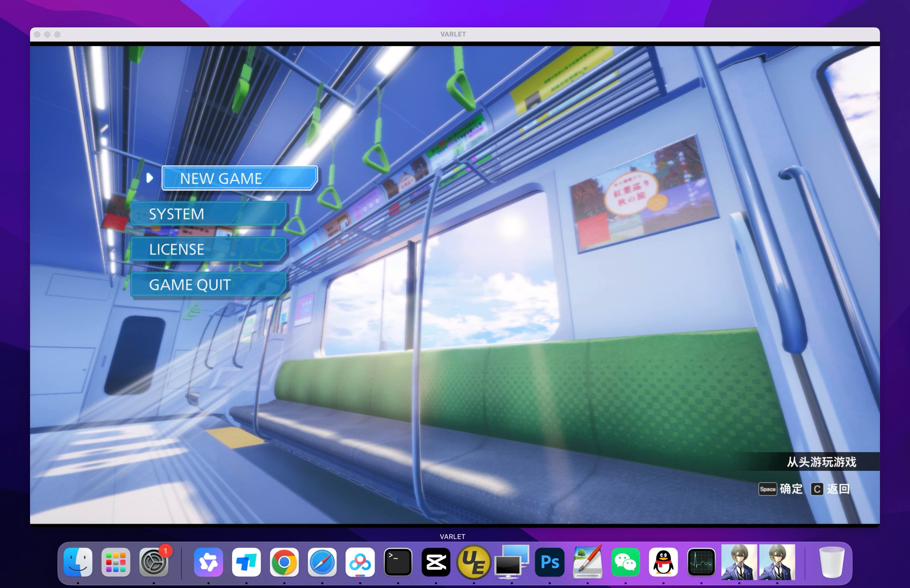Image resolution: width=910 pixels, height=588 pixels.
Task: Launch Google Chrome from dock
Action: (x=284, y=562)
